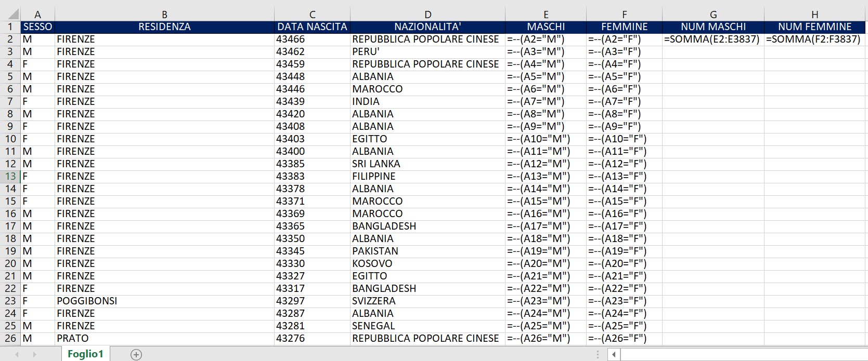Select the SENEGAL nationality cell

[x=427, y=326]
